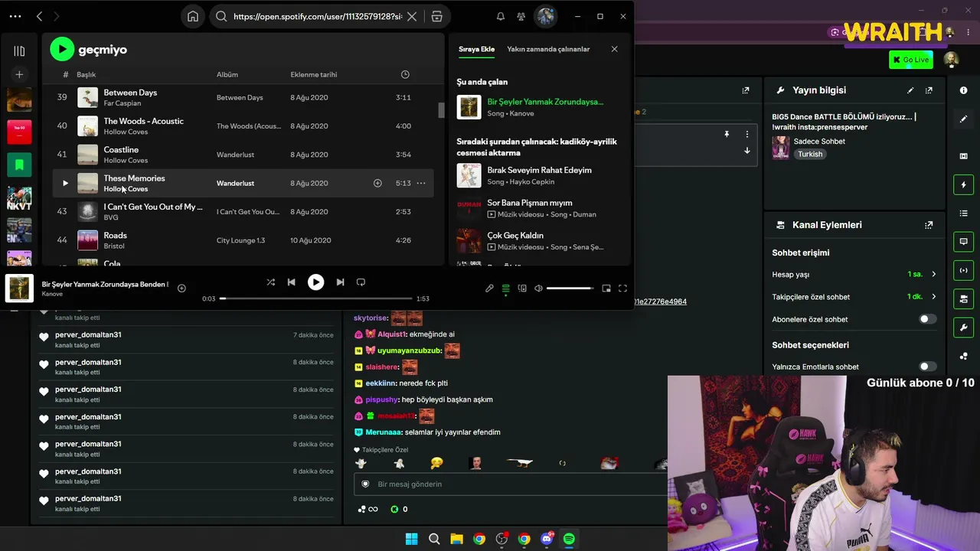The width and height of the screenshot is (980, 551).
Task: Switch to Yakın zamanda çalınanlar tab
Action: pos(548,49)
